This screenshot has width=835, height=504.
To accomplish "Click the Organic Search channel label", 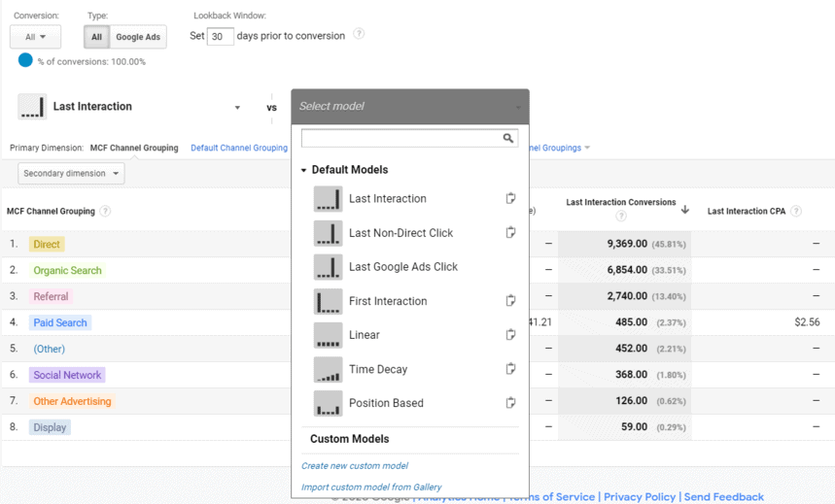I will click(67, 270).
